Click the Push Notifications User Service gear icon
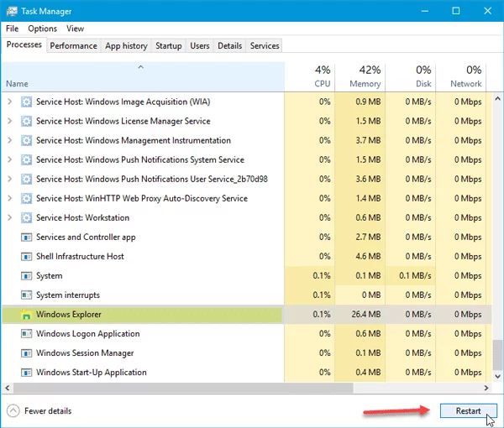The image size is (504, 428). click(26, 179)
